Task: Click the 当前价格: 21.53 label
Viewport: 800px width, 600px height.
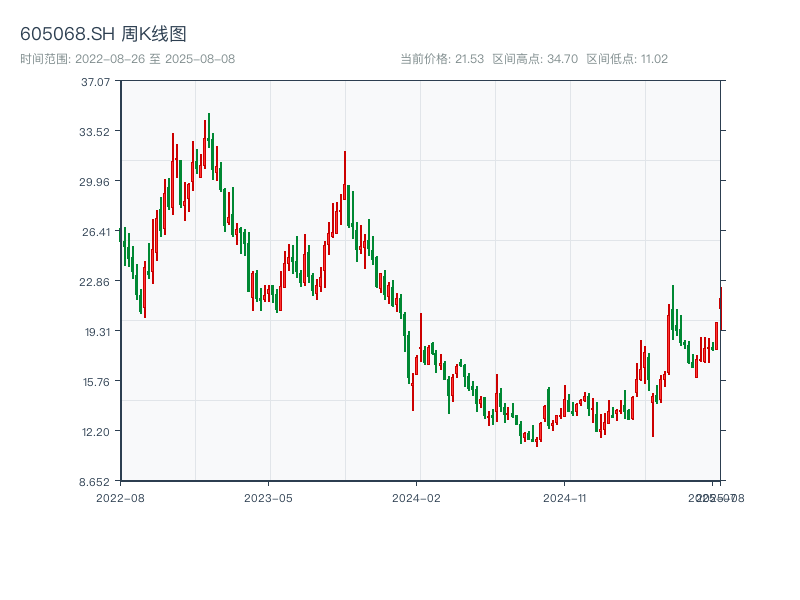Action: (442, 59)
